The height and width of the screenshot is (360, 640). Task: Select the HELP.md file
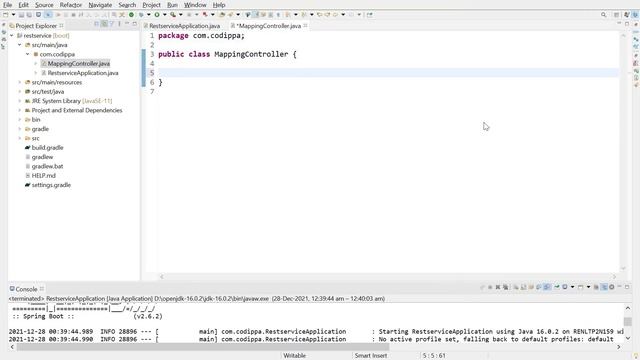coord(43,176)
